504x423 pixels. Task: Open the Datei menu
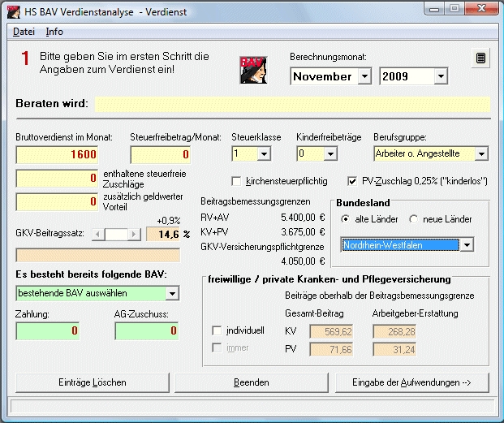click(24, 32)
